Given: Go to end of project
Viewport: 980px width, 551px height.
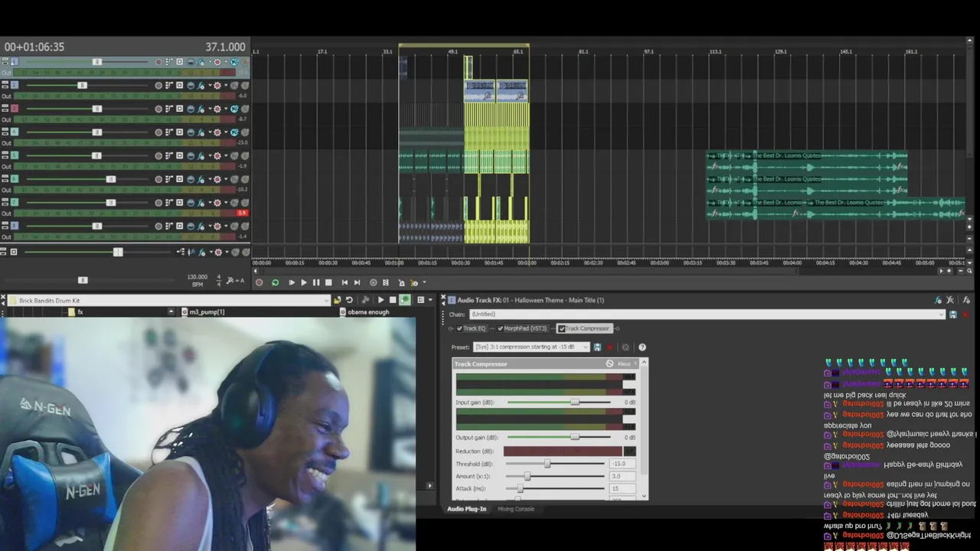Looking at the screenshot, I should (357, 282).
